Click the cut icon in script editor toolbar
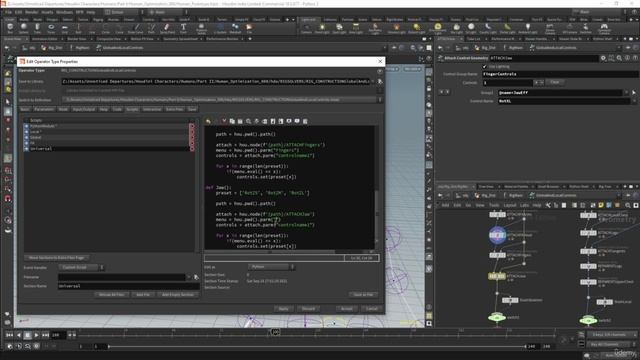The height and width of the screenshot is (360, 640). pos(224,121)
